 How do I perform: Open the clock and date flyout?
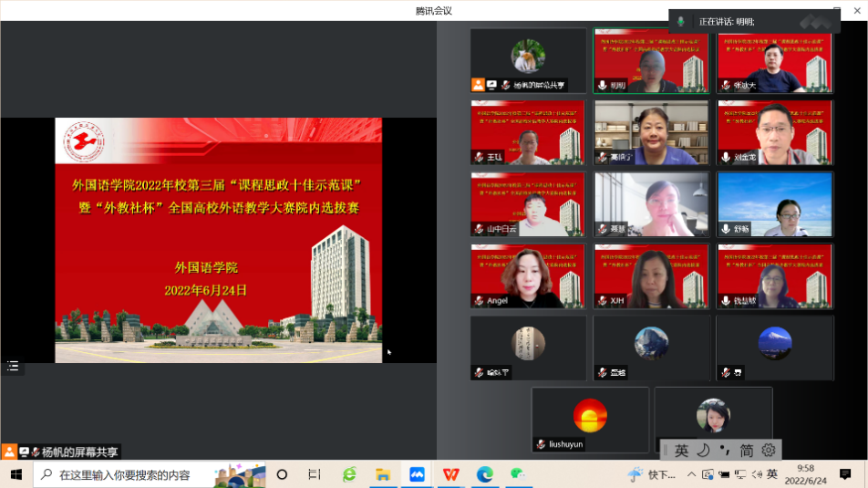tap(805, 474)
